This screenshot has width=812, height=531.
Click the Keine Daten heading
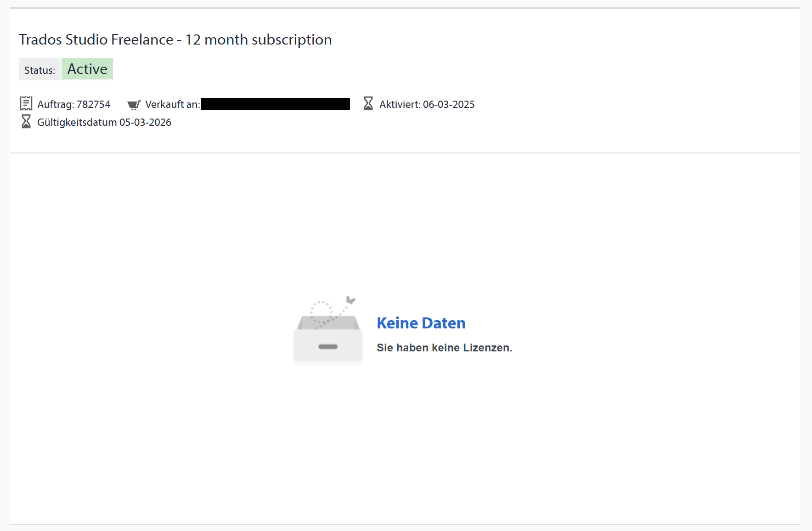pos(421,323)
